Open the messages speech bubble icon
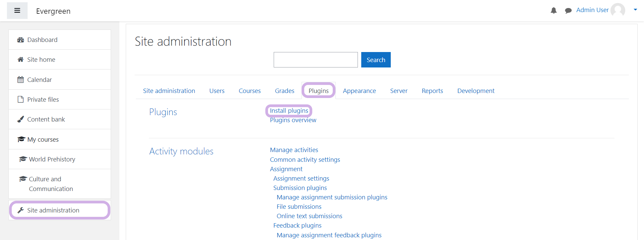 [x=568, y=11]
